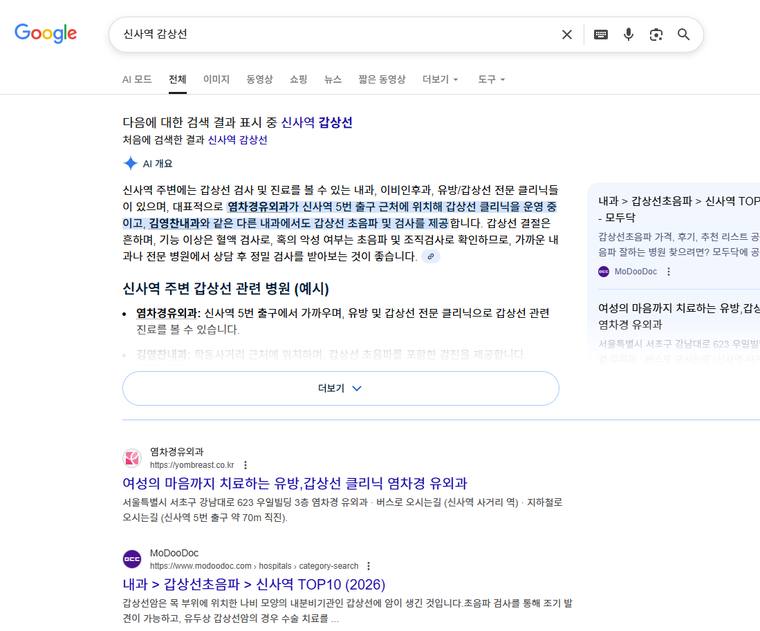
Task: Click the MoDooDoc result favicon
Action: 132,559
